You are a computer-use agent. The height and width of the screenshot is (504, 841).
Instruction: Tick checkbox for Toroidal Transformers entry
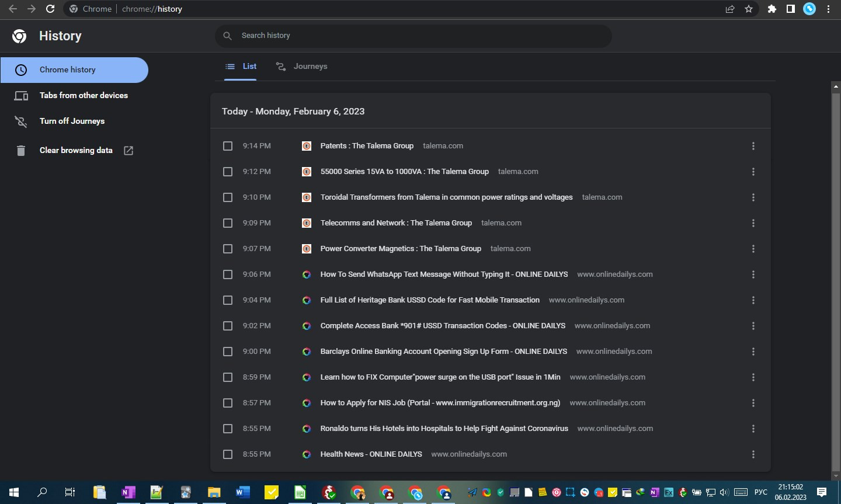228,197
